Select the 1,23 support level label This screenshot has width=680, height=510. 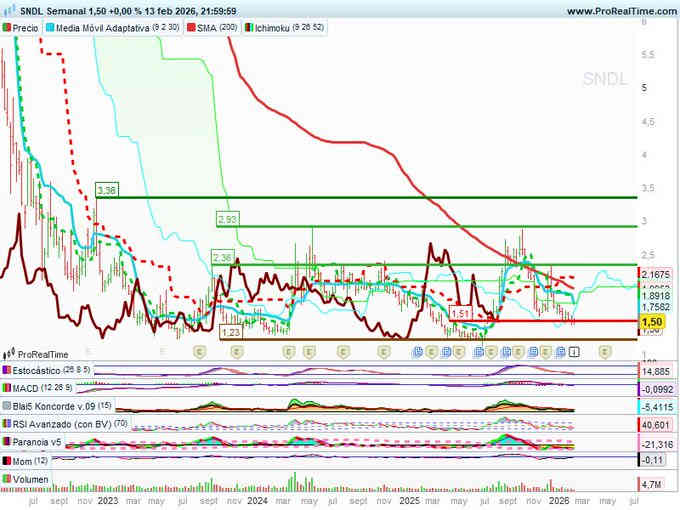point(230,331)
